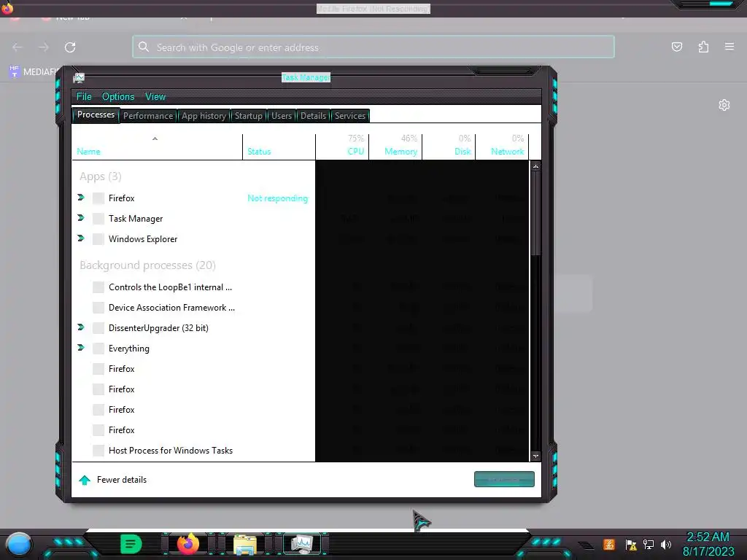Viewport: 747px width, 560px height.
Task: Open the green app icon on the taskbar
Action: [131, 544]
